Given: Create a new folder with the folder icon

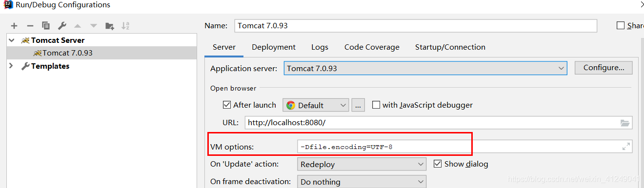Looking at the screenshot, I should pos(110,26).
